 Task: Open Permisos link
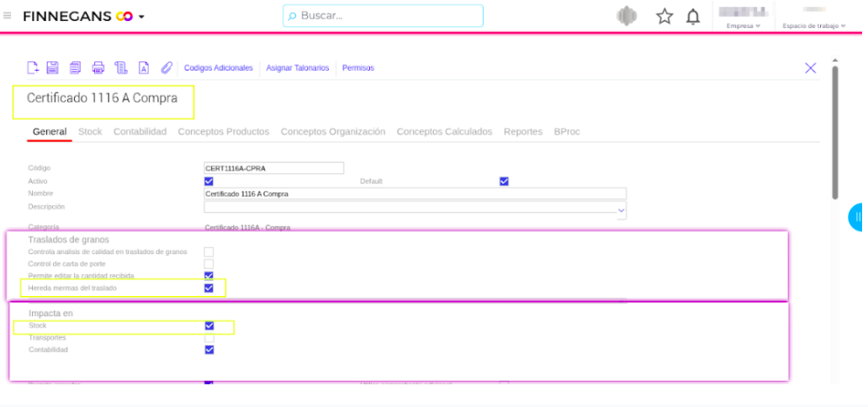pos(358,67)
